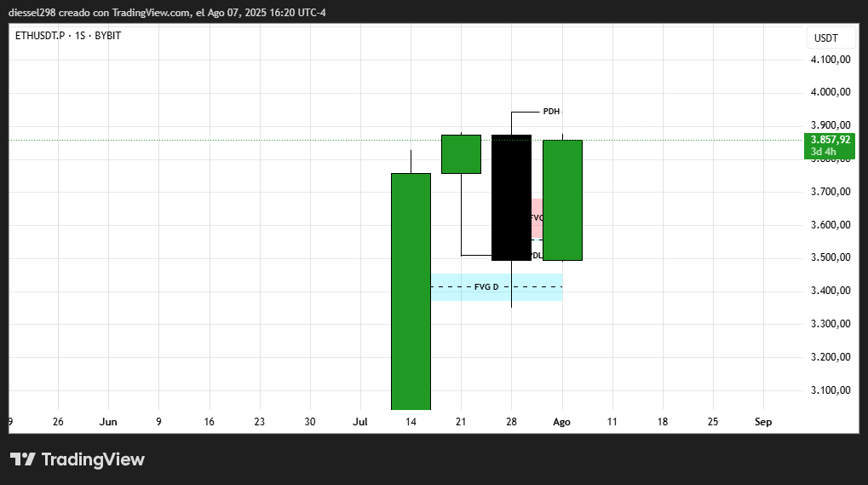The image size is (868, 485).
Task: Click the TradingView logo
Action: (78, 459)
